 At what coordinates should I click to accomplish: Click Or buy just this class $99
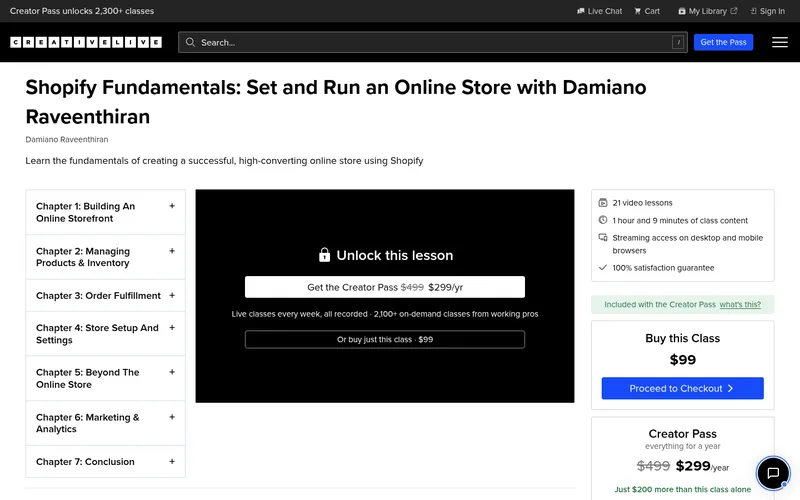385,339
